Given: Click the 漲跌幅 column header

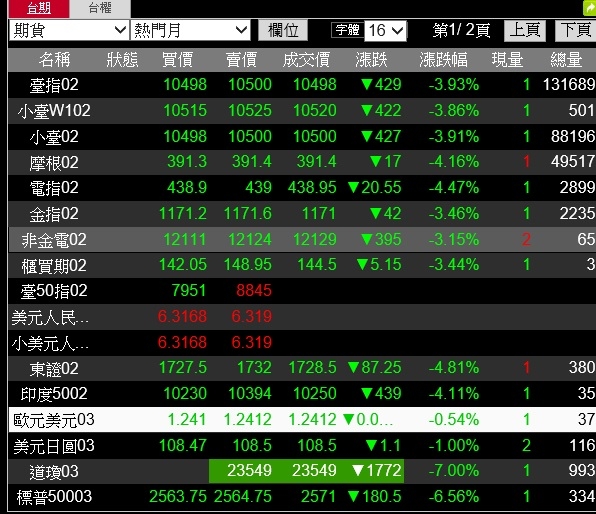Looking at the screenshot, I should [443, 60].
